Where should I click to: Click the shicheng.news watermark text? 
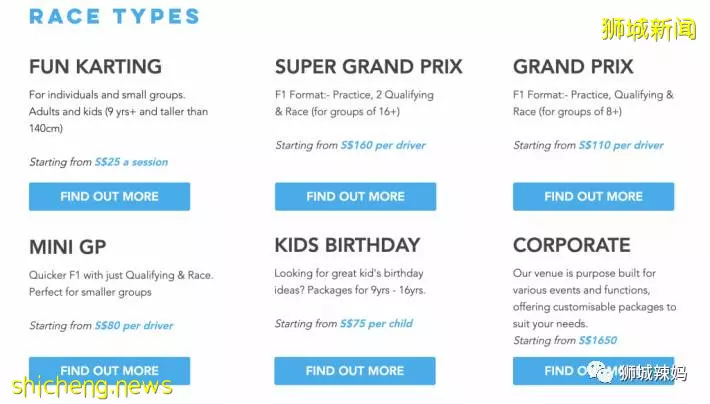(92, 386)
